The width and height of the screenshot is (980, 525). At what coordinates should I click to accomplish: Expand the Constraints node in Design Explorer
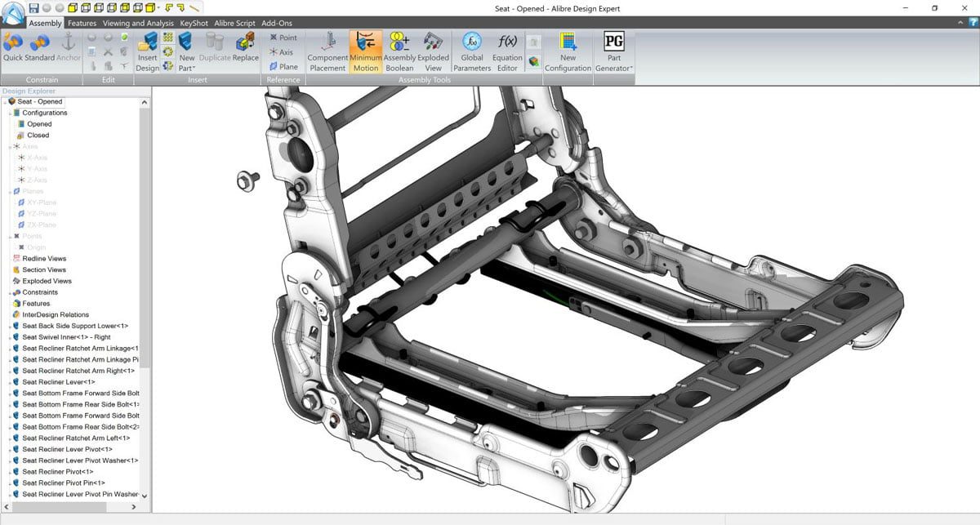click(10, 292)
